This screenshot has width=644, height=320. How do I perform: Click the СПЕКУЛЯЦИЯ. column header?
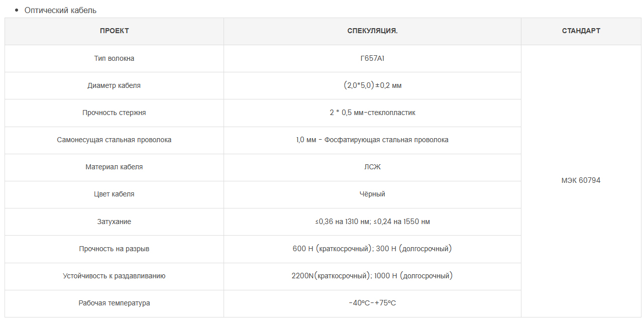click(372, 31)
